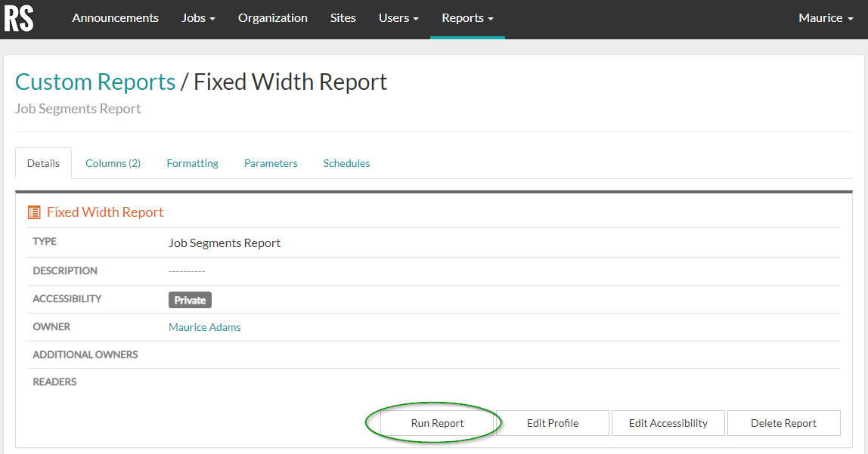868x454 pixels.
Task: Switch to the Parameters tab
Action: [x=270, y=162]
